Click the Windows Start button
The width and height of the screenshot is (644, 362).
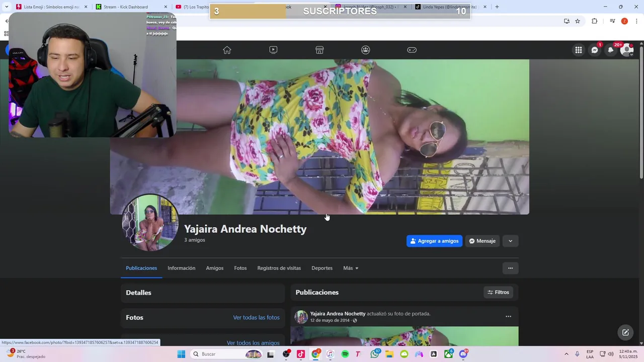click(181, 354)
